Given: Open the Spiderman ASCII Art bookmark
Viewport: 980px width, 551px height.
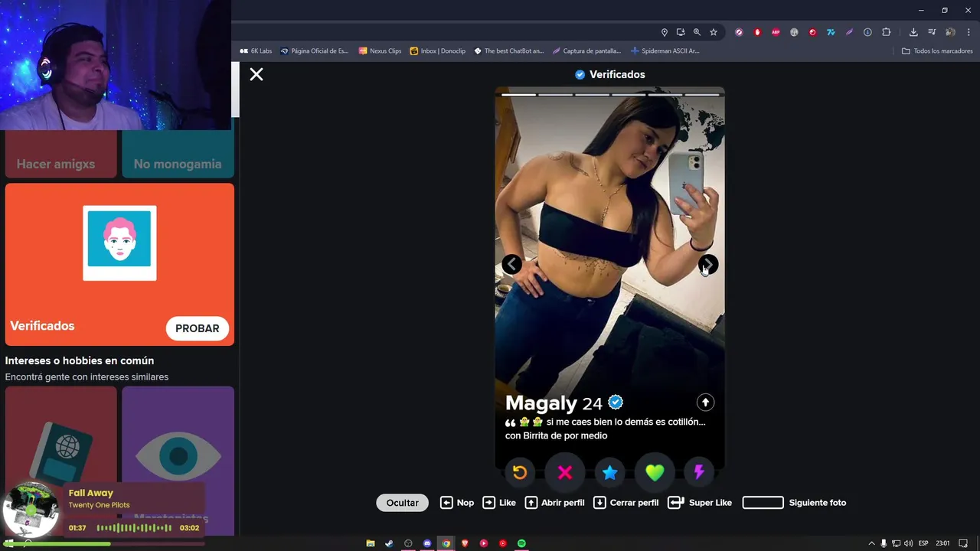Looking at the screenshot, I should click(665, 51).
